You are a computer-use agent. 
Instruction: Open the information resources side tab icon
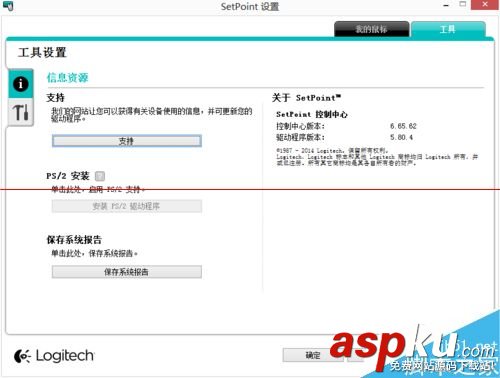click(21, 84)
